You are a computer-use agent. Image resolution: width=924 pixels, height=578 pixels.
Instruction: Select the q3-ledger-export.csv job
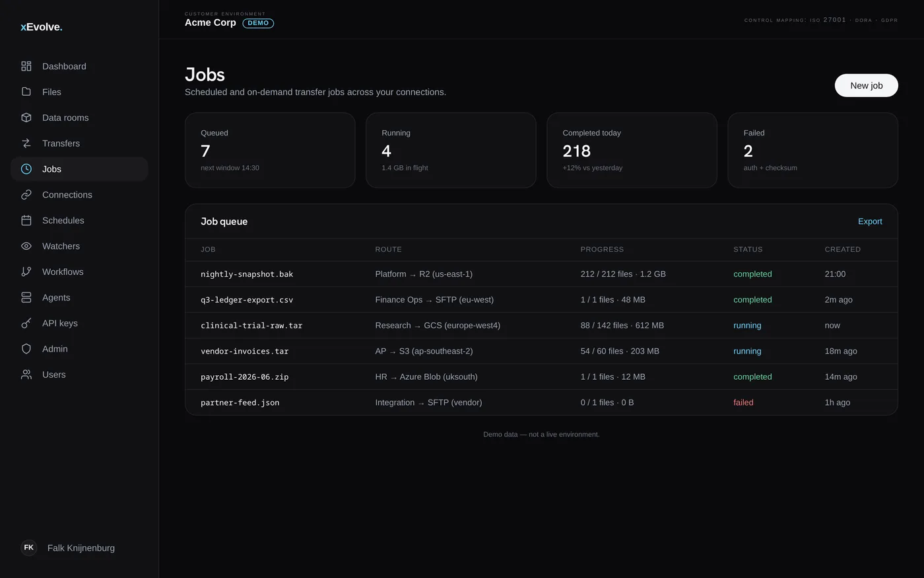(541, 300)
